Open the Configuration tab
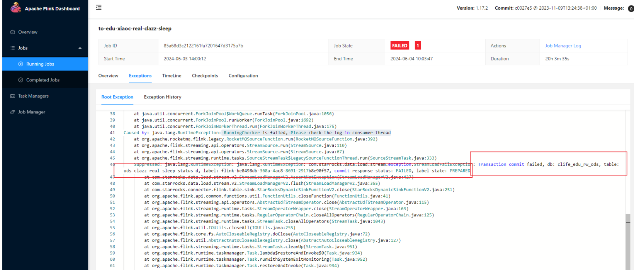The width and height of the screenshot is (644, 270). 243,76
